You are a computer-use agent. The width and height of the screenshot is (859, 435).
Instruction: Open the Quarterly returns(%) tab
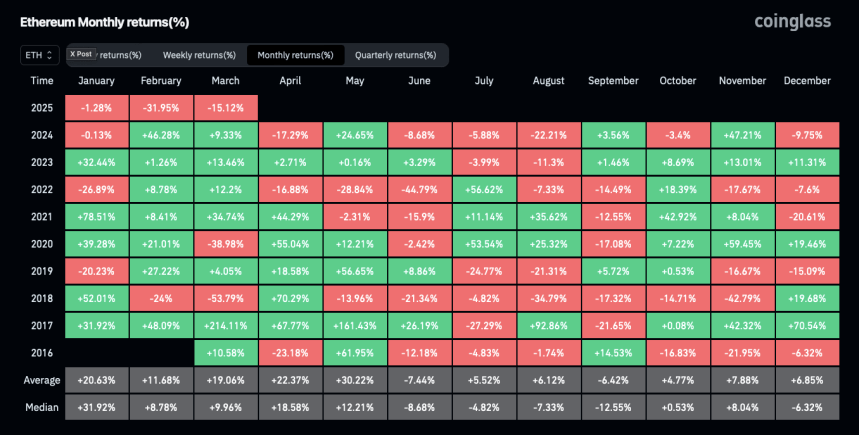[395, 54]
